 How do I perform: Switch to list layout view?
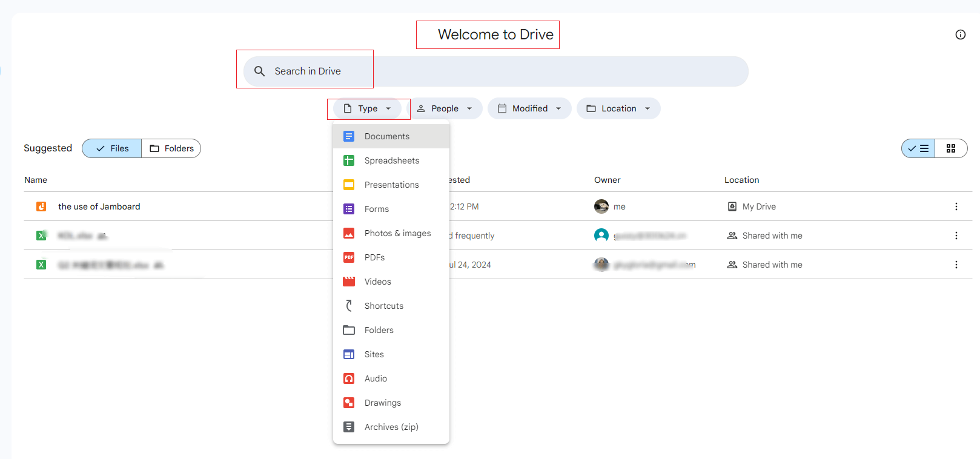pos(918,148)
